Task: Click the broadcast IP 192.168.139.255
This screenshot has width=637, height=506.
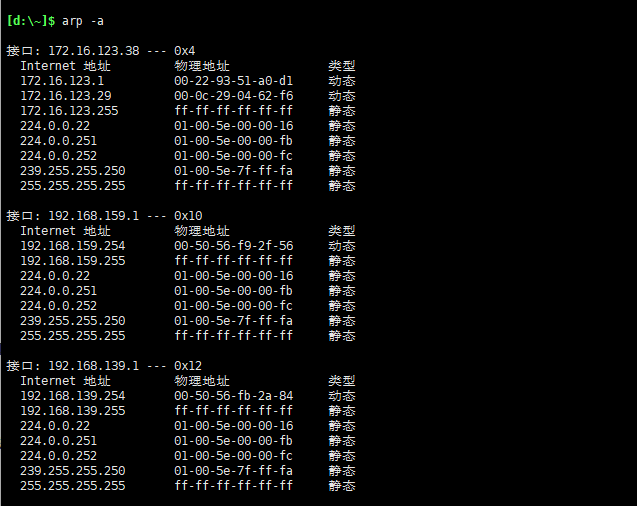Action: pyautogui.click(x=73, y=410)
